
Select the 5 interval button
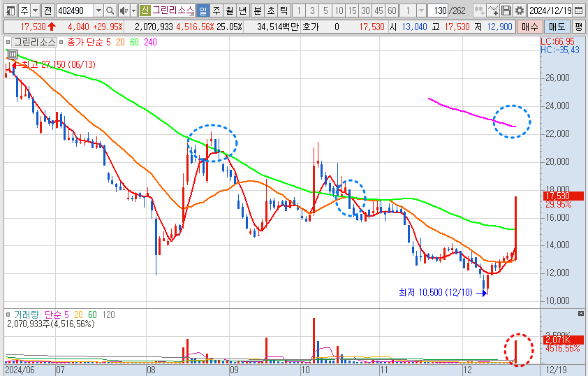pos(325,10)
